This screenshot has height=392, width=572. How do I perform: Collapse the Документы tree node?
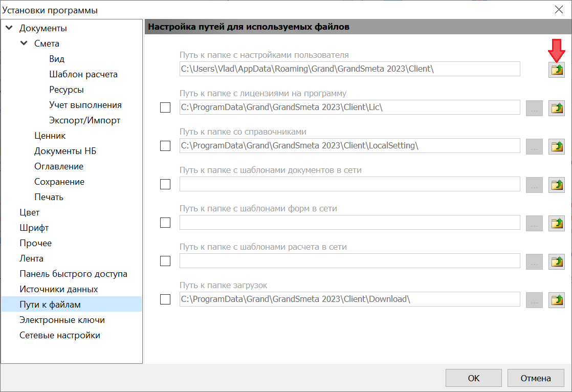click(9, 28)
